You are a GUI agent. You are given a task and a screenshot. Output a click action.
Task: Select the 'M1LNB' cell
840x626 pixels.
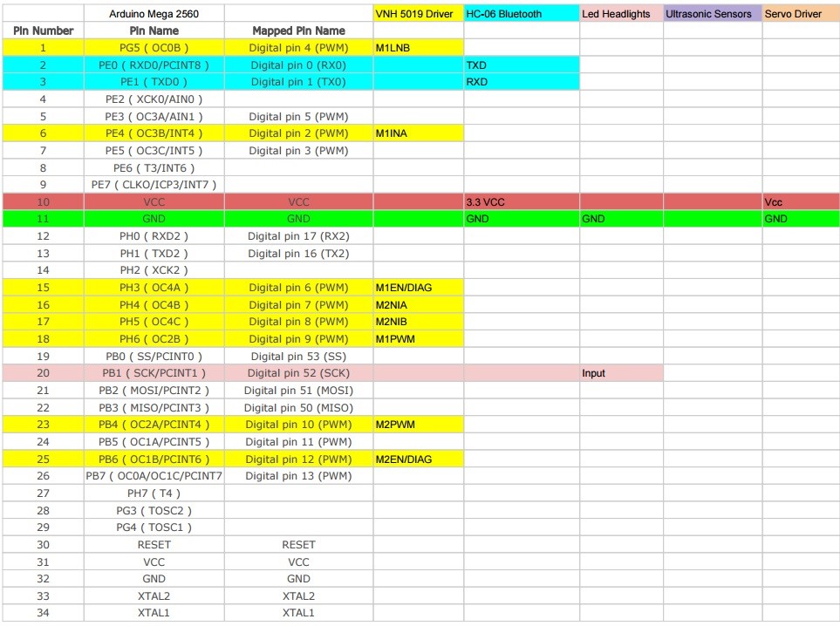click(x=419, y=48)
